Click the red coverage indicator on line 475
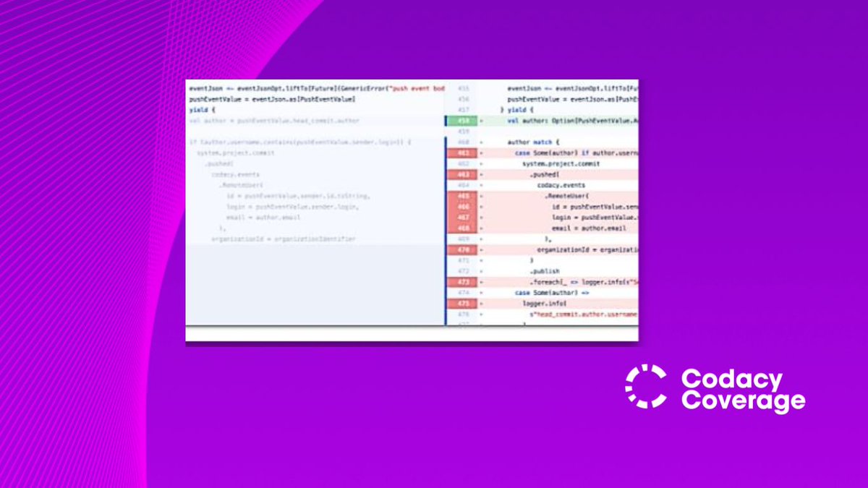 pos(463,304)
